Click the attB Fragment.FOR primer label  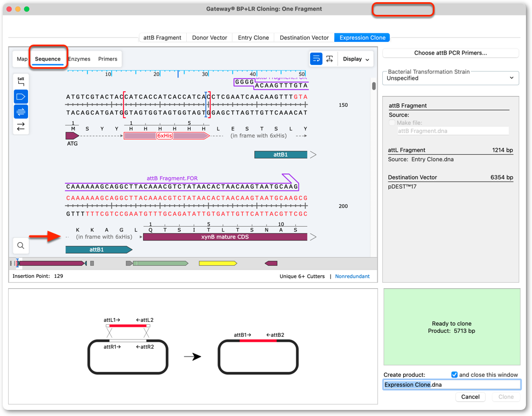[172, 178]
